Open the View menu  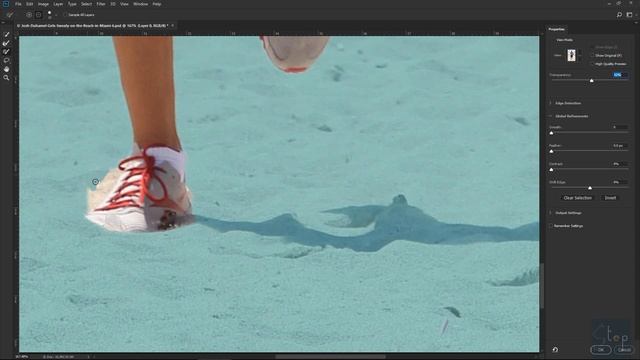point(124,4)
